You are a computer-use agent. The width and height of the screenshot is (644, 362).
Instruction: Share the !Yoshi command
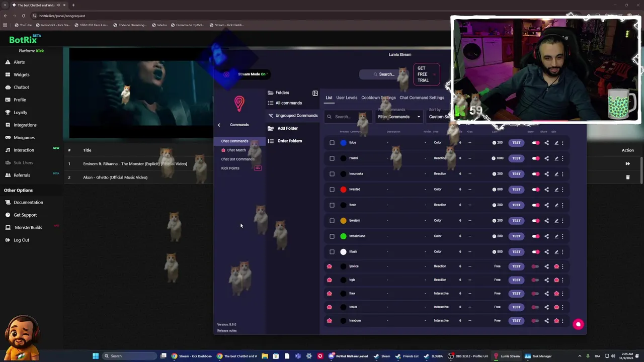point(546,158)
